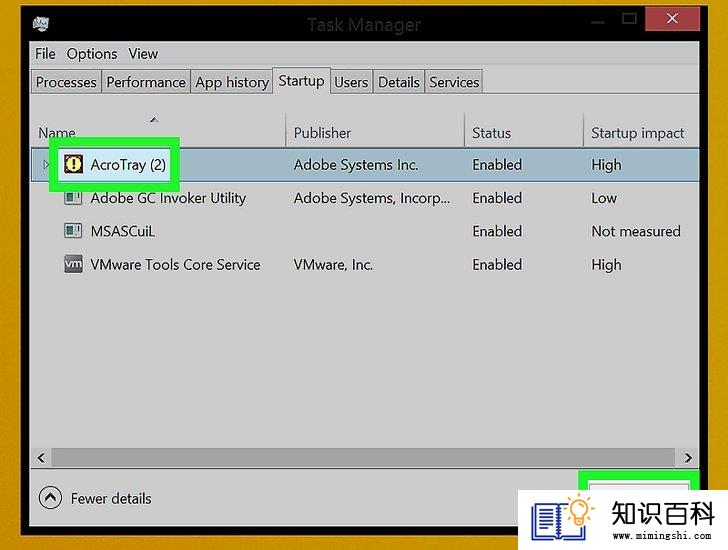
Task: Switch to the App history tab
Action: pos(232,82)
